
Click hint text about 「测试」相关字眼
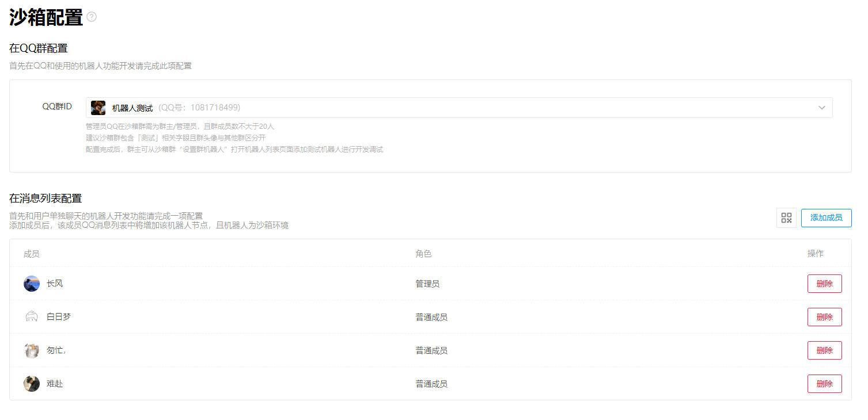176,138
